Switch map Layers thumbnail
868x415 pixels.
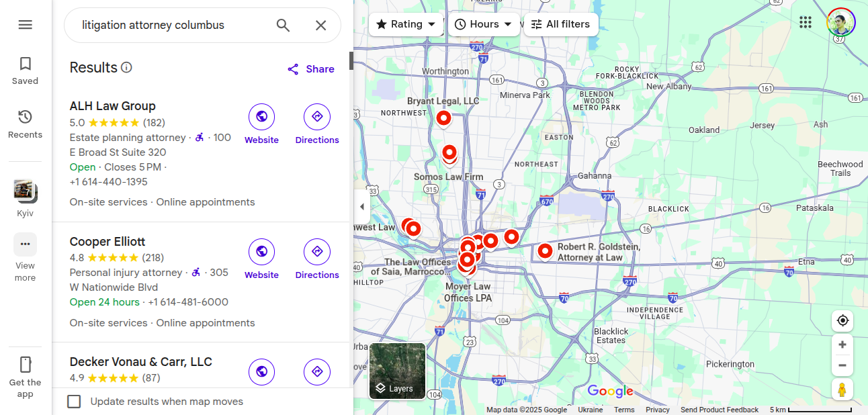coord(398,371)
